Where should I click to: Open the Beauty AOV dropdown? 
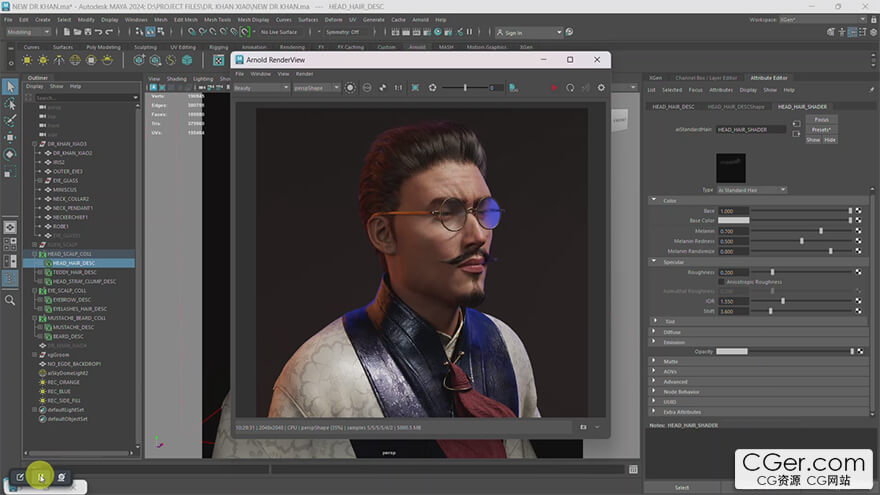(260, 88)
